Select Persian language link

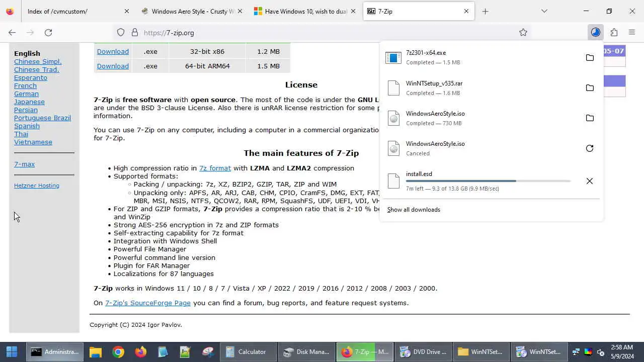click(x=26, y=110)
